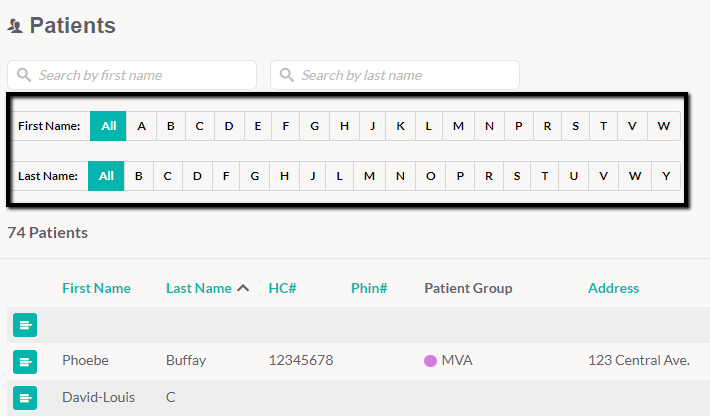
Task: Click the magnifier icon in last name search
Action: (x=287, y=75)
